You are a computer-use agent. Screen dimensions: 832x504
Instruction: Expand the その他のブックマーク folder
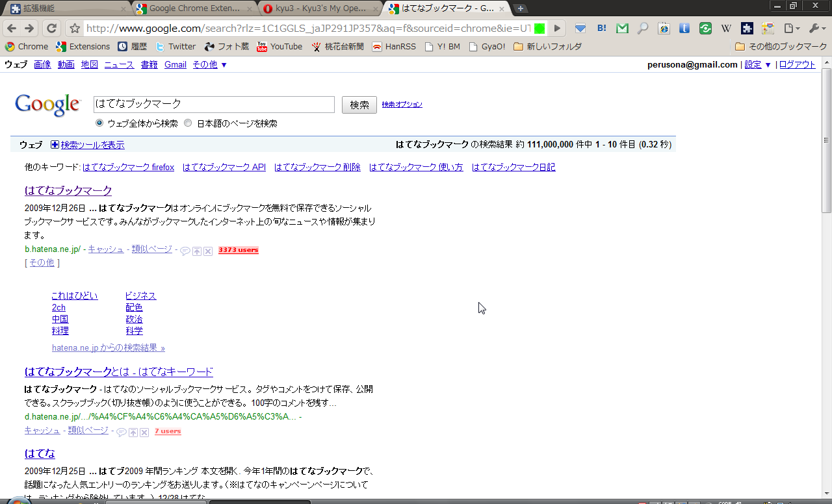pos(781,47)
